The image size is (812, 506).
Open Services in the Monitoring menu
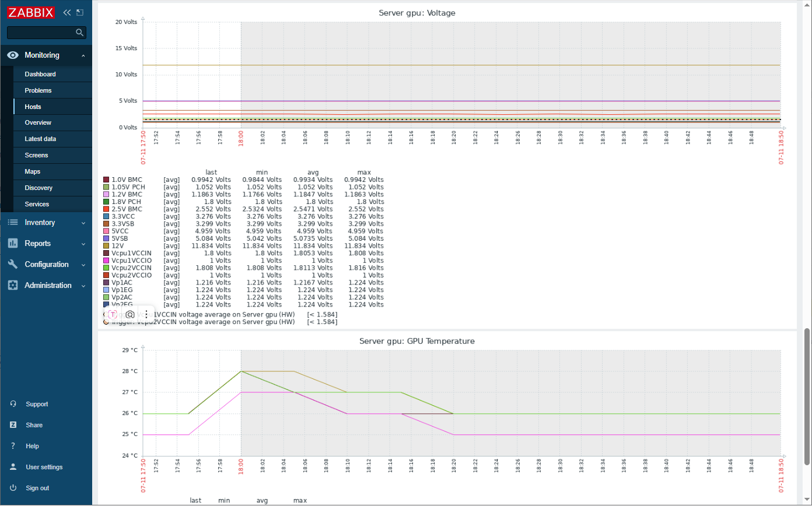(52, 205)
